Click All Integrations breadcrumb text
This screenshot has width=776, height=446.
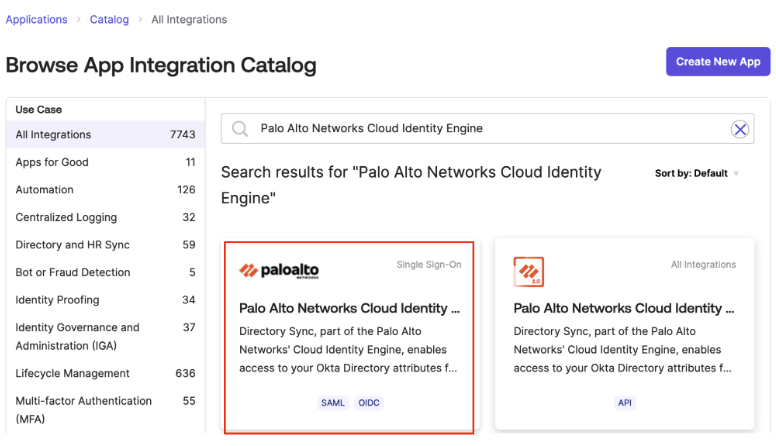pyautogui.click(x=189, y=19)
